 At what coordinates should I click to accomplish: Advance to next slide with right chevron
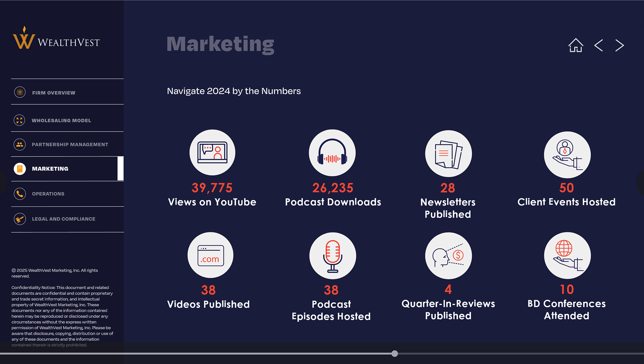click(x=620, y=45)
